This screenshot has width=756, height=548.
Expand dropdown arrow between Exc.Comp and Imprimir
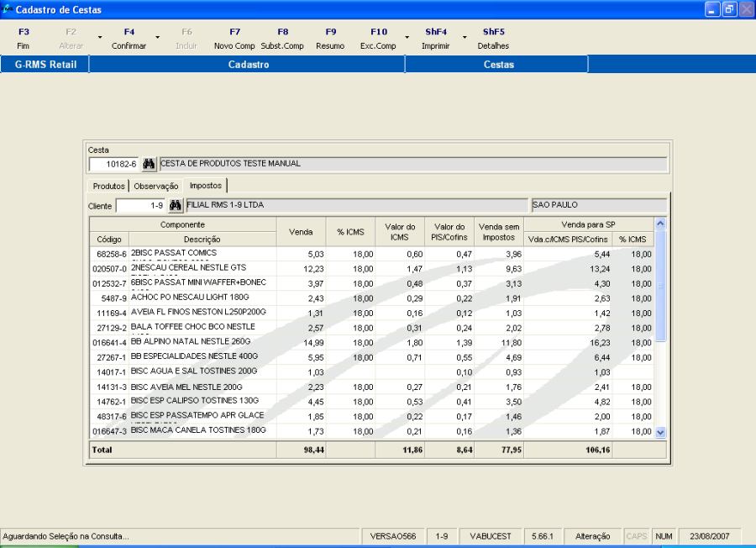406,38
